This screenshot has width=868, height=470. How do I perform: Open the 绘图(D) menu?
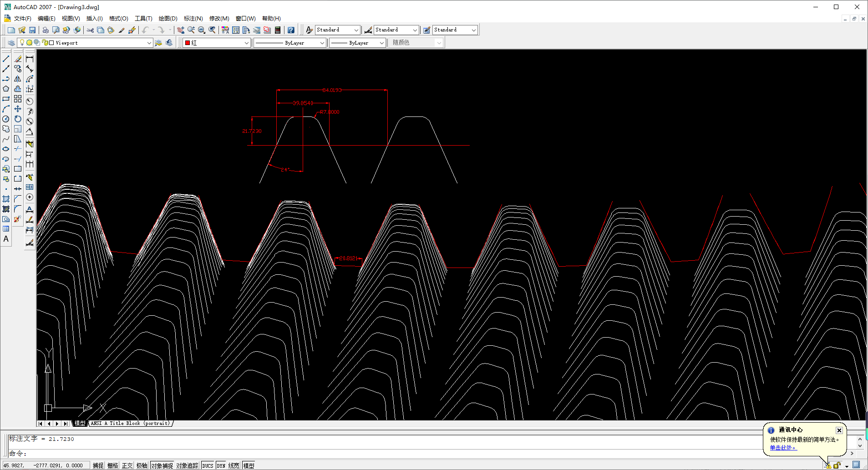(x=168, y=19)
